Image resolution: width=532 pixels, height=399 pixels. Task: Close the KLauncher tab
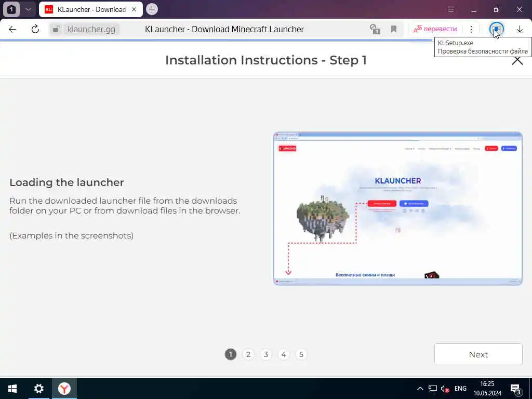[x=134, y=9]
